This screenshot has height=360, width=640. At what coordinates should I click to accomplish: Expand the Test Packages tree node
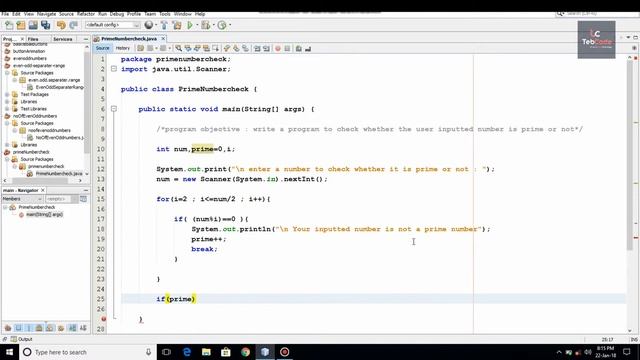click(7, 94)
